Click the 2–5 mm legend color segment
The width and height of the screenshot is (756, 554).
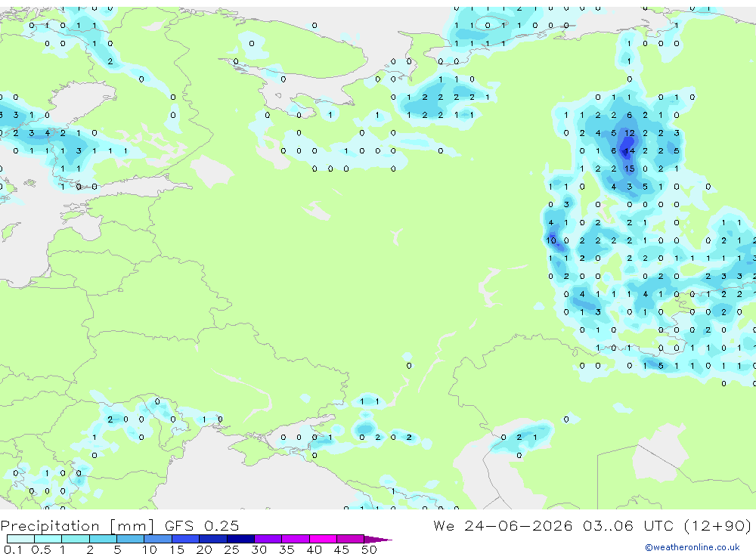pos(103,539)
